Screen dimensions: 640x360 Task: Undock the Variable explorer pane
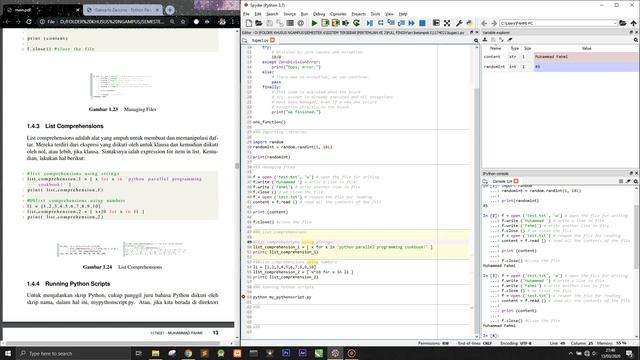click(x=631, y=32)
